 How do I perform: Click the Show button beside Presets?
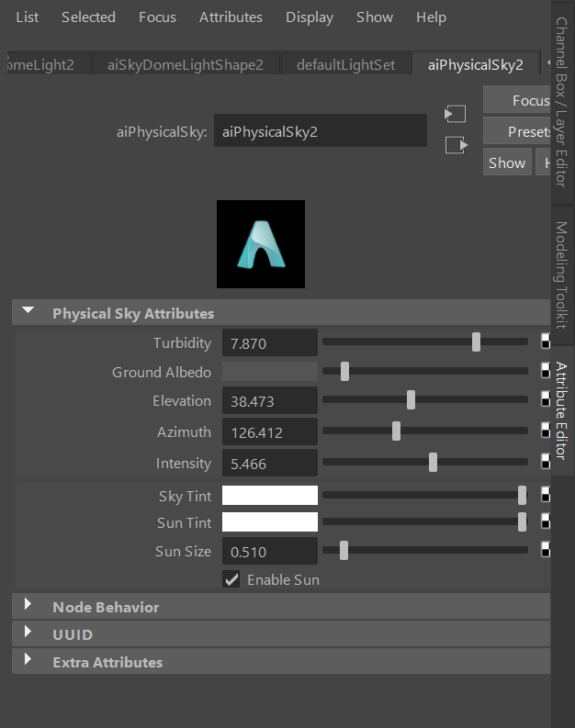point(507,162)
